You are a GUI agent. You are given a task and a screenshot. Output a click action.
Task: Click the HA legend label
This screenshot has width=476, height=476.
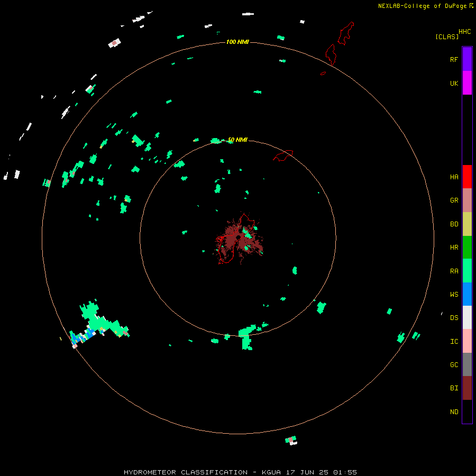point(454,177)
